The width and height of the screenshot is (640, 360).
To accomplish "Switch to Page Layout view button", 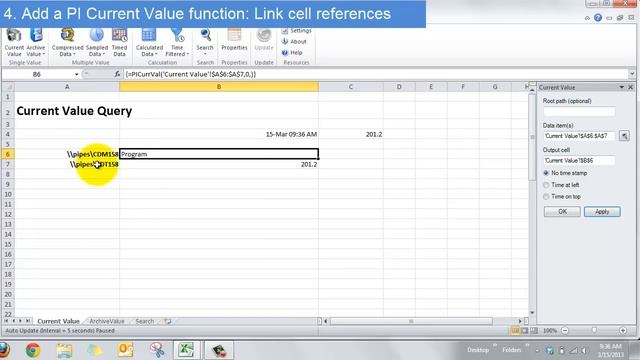I will pyautogui.click(x=524, y=331).
